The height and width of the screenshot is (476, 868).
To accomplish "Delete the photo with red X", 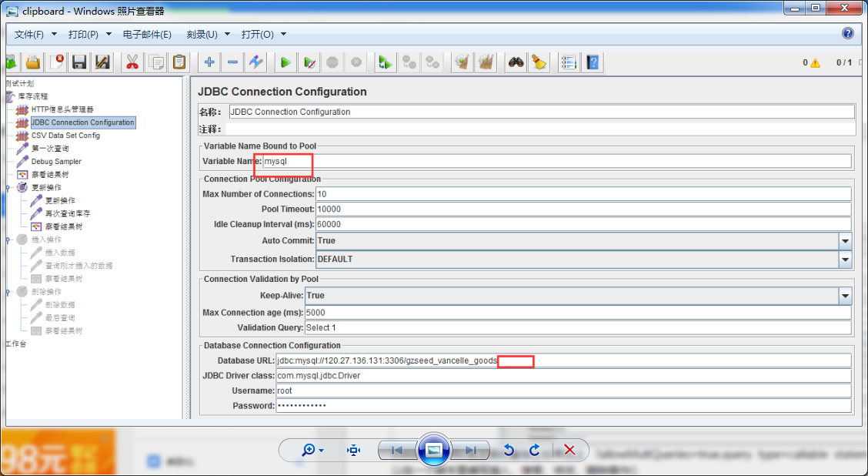I will pos(569,450).
